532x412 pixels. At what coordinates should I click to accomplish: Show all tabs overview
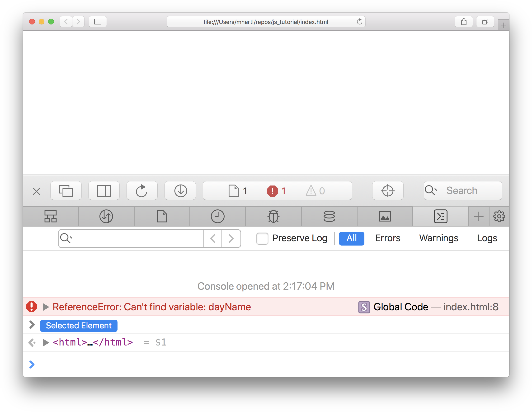[x=485, y=22]
